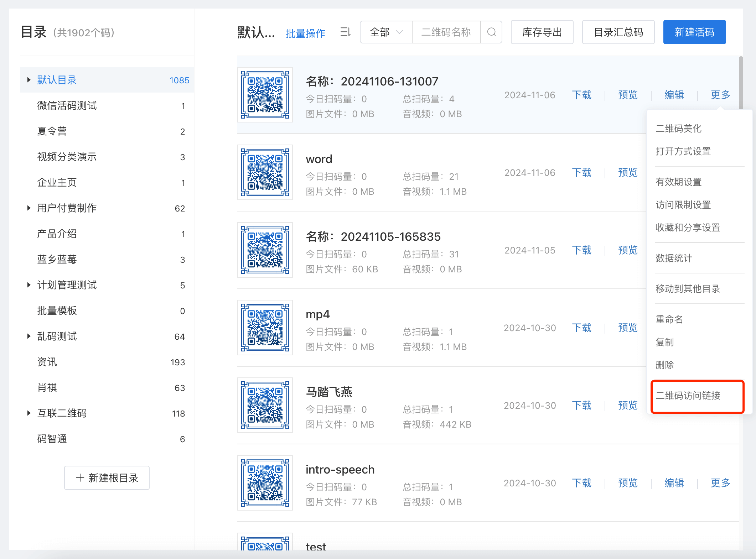
Task: Click the 马踏飞燕 QR code image
Action: click(x=265, y=406)
